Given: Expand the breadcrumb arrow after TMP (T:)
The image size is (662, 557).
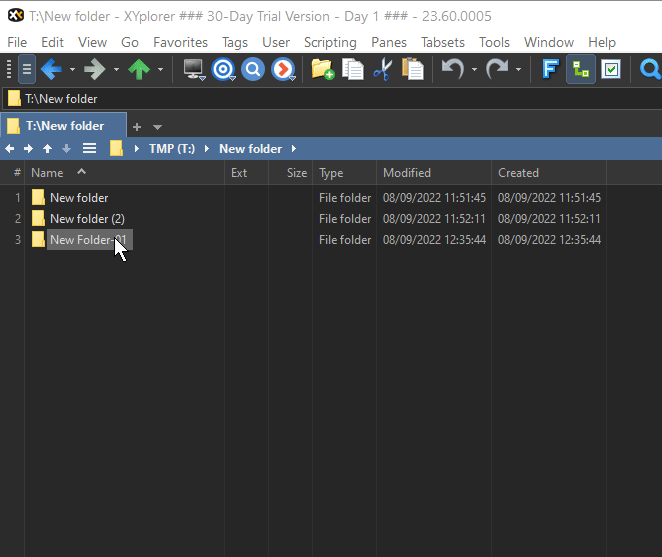Looking at the screenshot, I should click(207, 149).
